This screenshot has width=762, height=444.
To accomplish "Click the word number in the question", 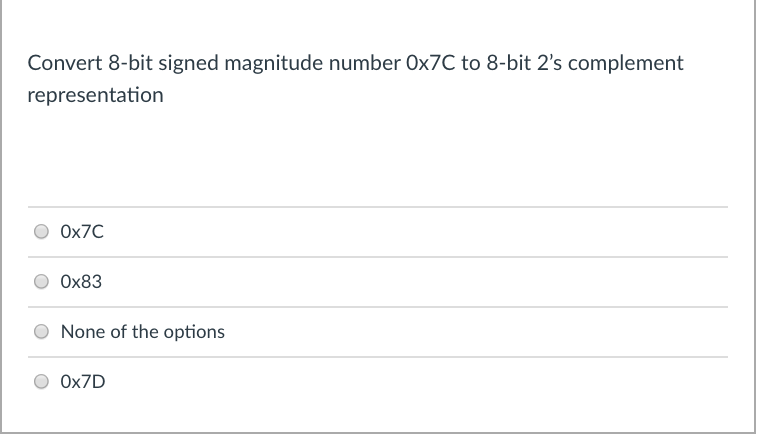I will click(x=364, y=63).
